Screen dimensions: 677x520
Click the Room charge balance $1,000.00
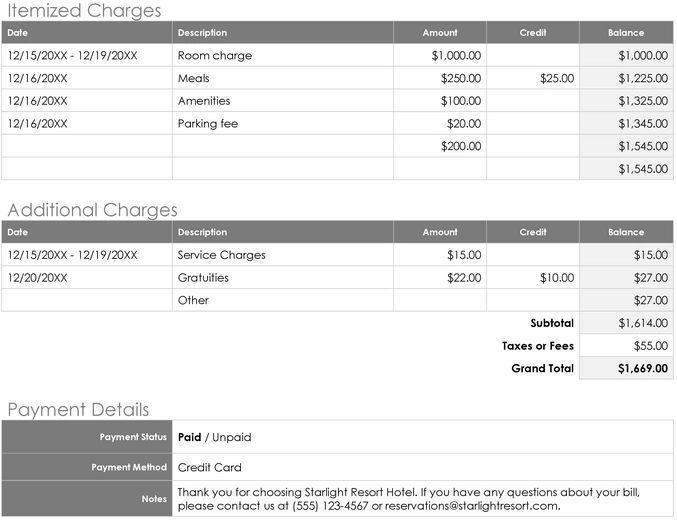(643, 56)
